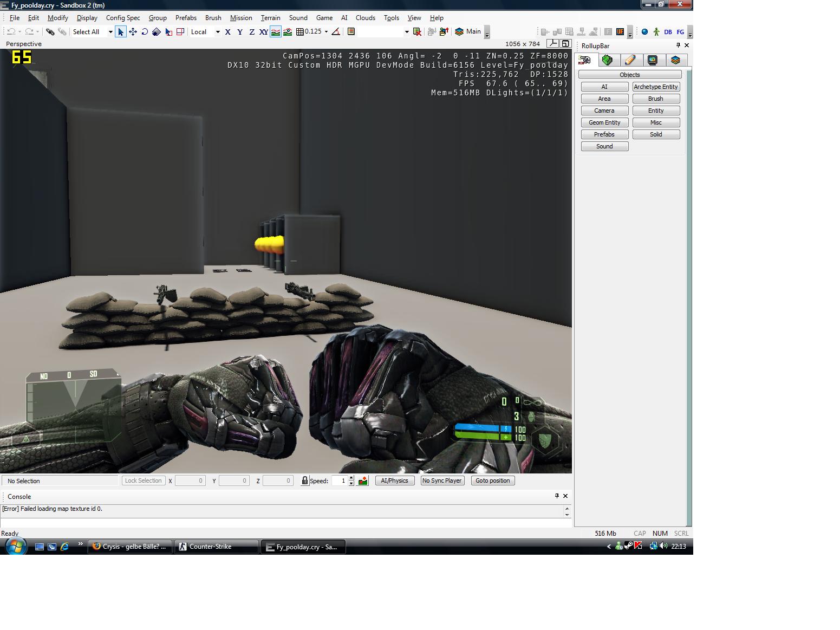The image size is (840, 630).
Task: Constrain movement to XY plane
Action: [264, 32]
